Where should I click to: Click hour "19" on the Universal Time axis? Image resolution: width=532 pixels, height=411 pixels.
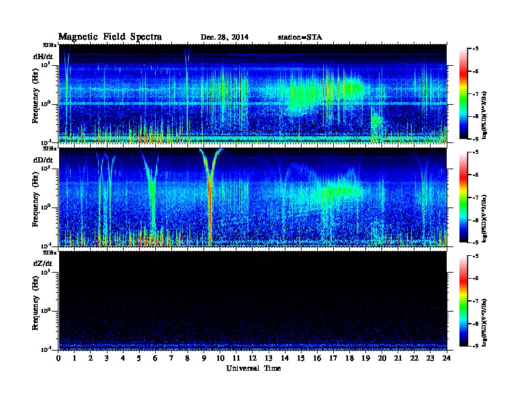coord(365,359)
